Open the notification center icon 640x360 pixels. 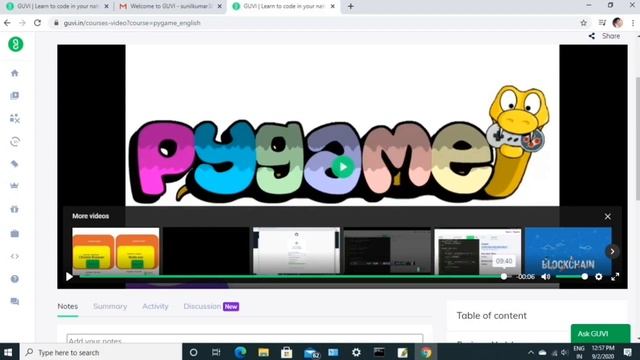(x=628, y=352)
